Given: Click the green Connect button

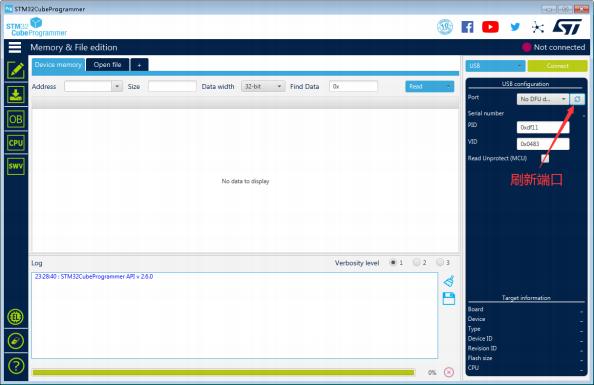Looking at the screenshot, I should [x=557, y=66].
